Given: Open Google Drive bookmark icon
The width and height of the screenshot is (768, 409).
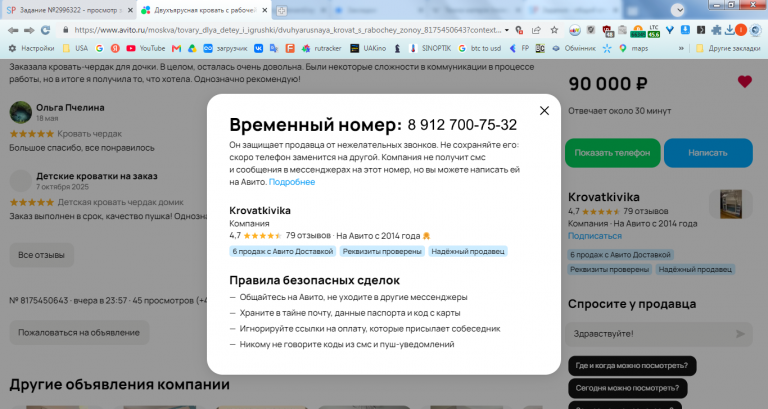Looking at the screenshot, I should [192, 48].
